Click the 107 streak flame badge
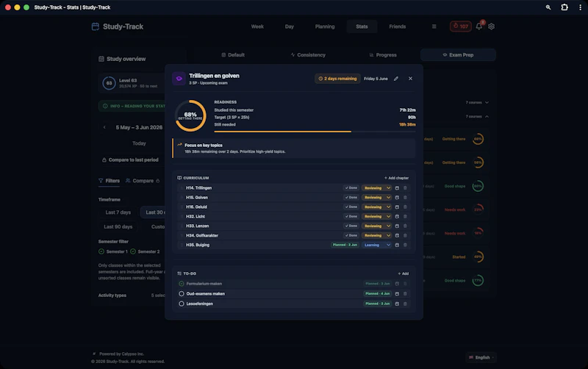 (x=461, y=26)
